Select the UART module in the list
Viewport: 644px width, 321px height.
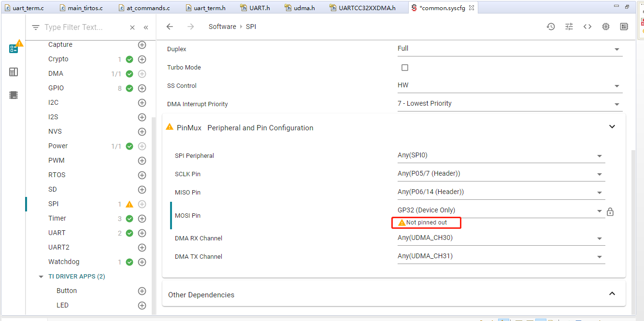pos(57,233)
